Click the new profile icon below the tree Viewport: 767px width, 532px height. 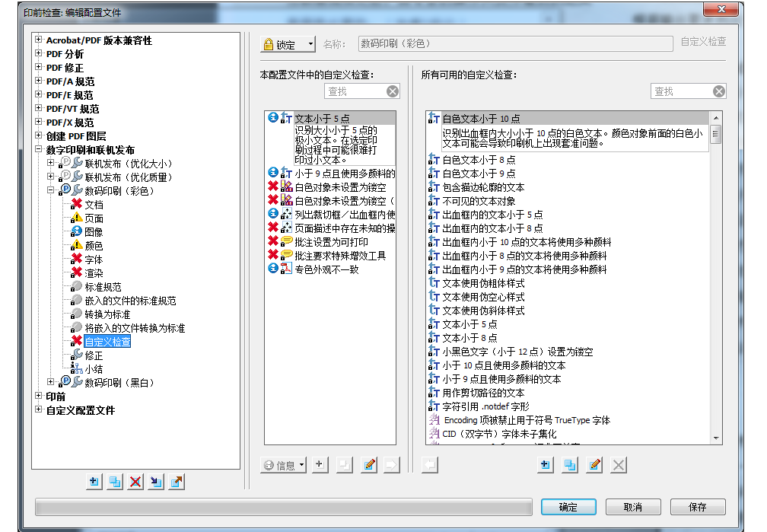pyautogui.click(x=94, y=481)
